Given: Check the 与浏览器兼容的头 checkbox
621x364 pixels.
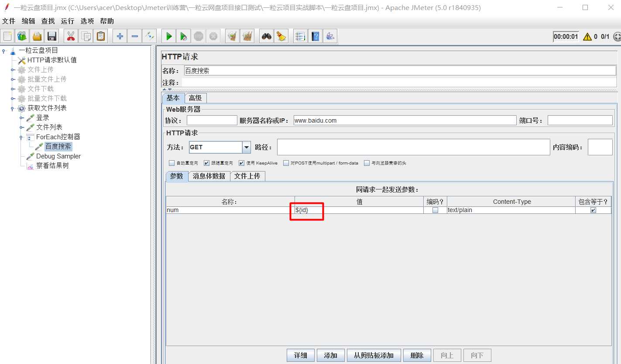Looking at the screenshot, I should (x=367, y=163).
